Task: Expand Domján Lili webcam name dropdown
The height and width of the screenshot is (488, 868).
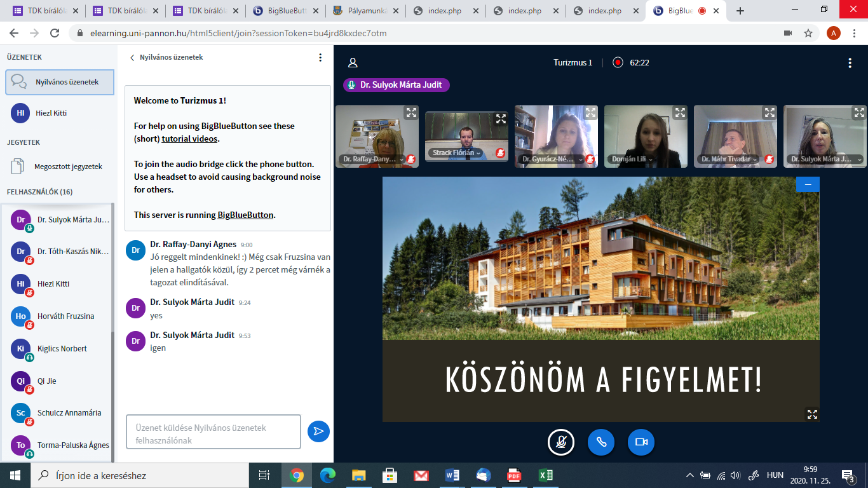Action: (632, 159)
